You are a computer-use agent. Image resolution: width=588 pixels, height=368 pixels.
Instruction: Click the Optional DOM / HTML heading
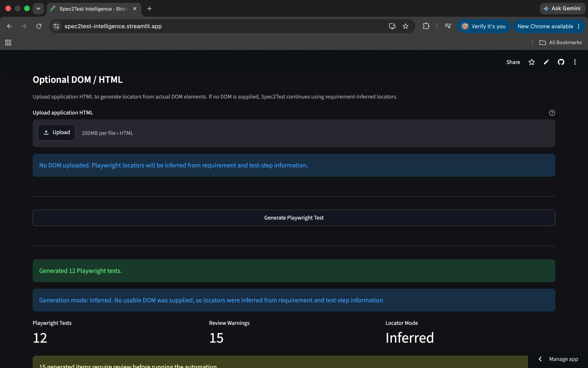pos(78,80)
